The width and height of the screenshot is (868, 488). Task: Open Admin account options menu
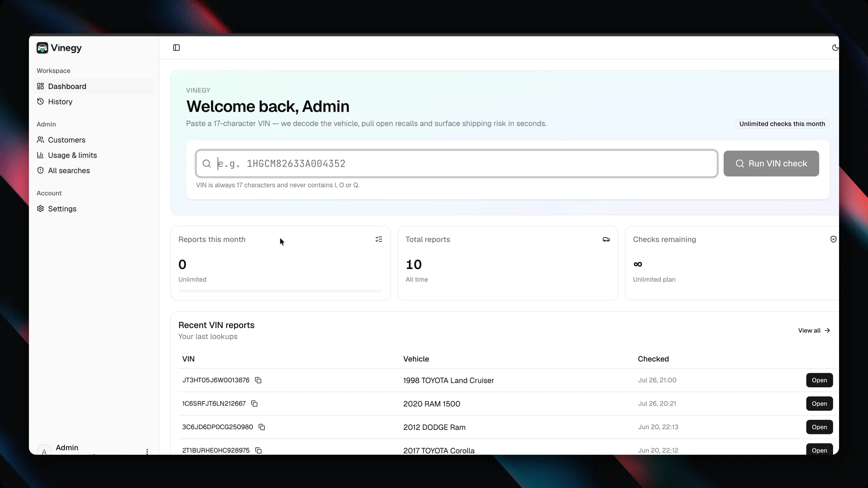147,452
